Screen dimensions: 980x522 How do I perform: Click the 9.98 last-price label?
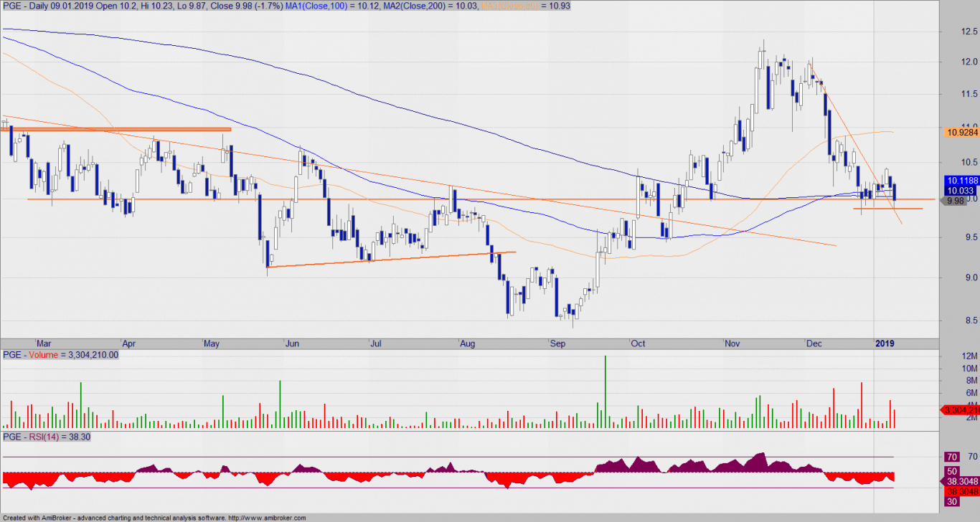pyautogui.click(x=956, y=201)
